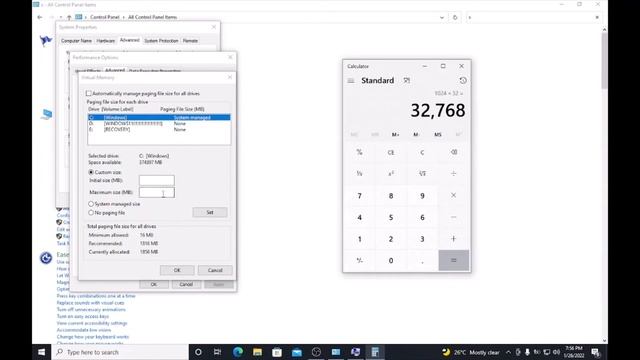Click the reciprocal 1/x key
Screen dimensions: 640x360
359,174
